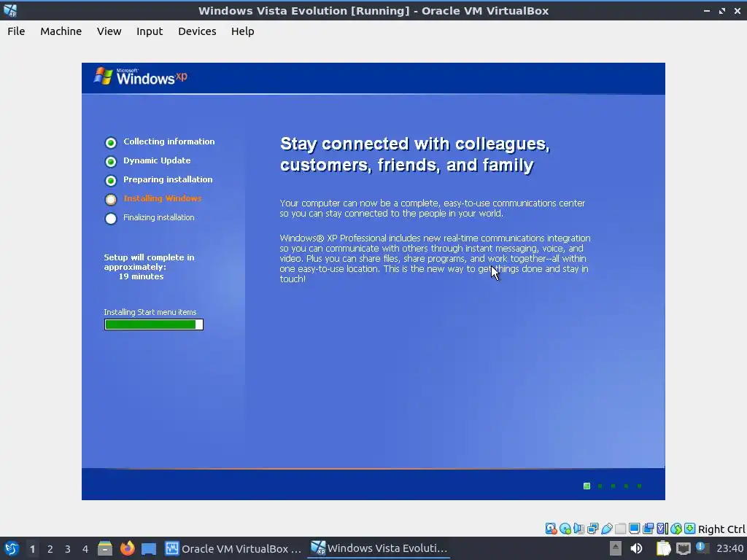Image resolution: width=747 pixels, height=560 pixels.
Task: Minimize the VirtualBox VM window
Action: 707,10
